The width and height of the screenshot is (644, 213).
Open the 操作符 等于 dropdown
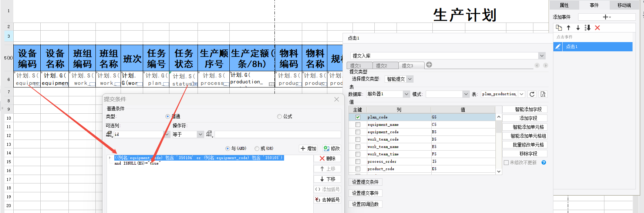[200, 134]
